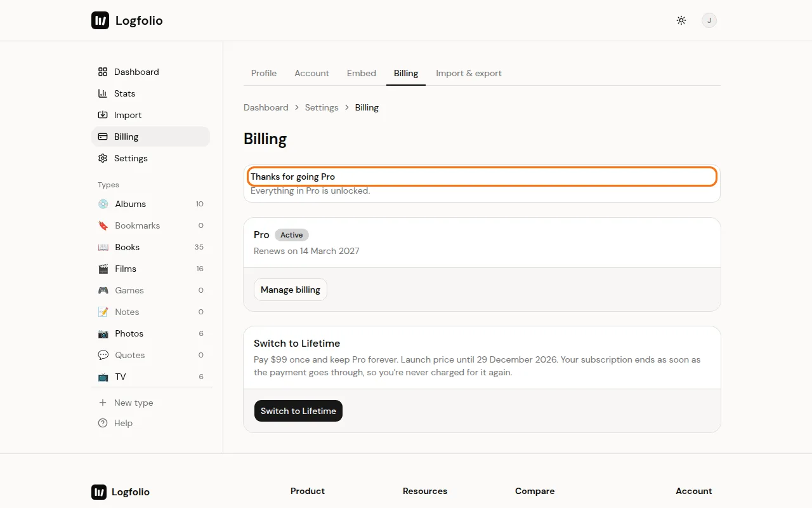
Task: Click the footer Product heading
Action: [308, 491]
